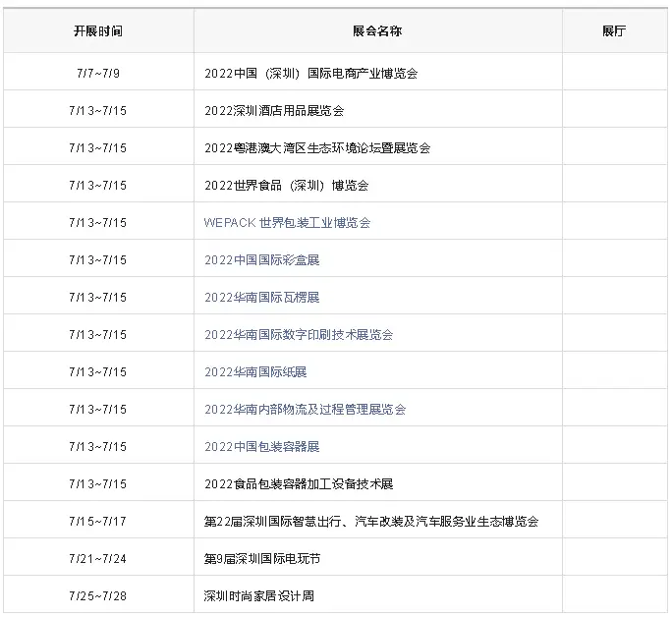This screenshot has height=617, width=672.
Task: Open the 2022华南国际数字印刷技术展览会 link
Action: point(299,335)
